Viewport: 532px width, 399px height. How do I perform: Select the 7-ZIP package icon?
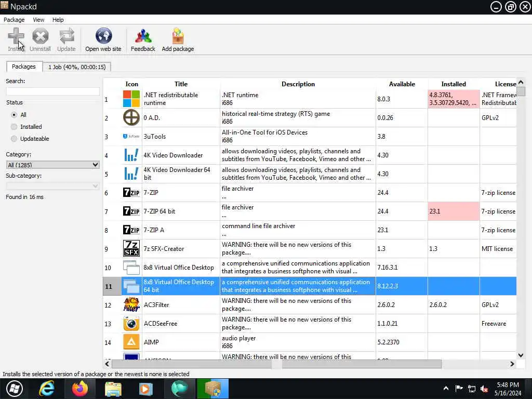(x=131, y=192)
